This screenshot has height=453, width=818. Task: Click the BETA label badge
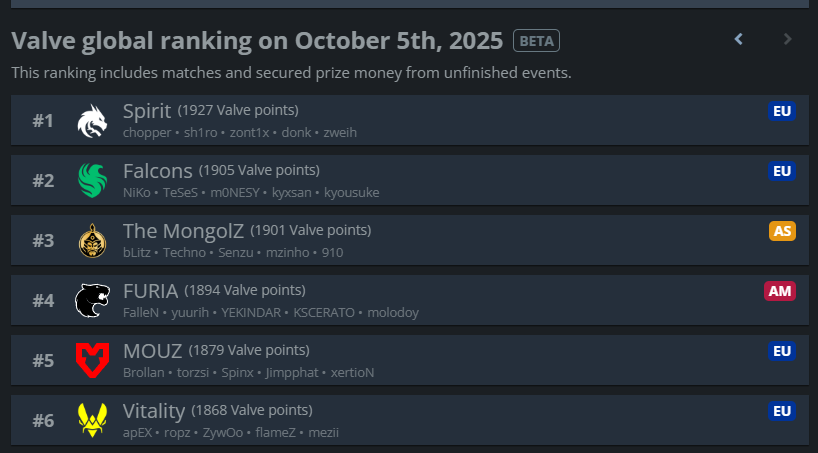(536, 41)
